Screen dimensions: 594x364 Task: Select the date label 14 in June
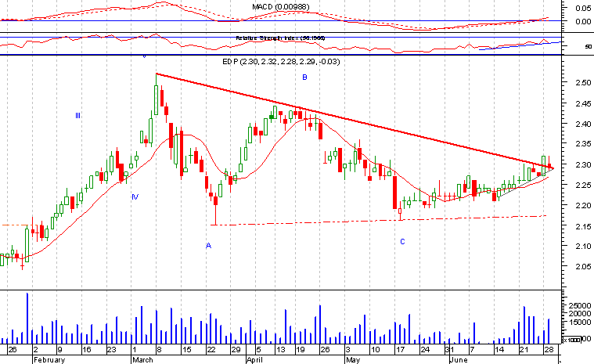[499, 350]
